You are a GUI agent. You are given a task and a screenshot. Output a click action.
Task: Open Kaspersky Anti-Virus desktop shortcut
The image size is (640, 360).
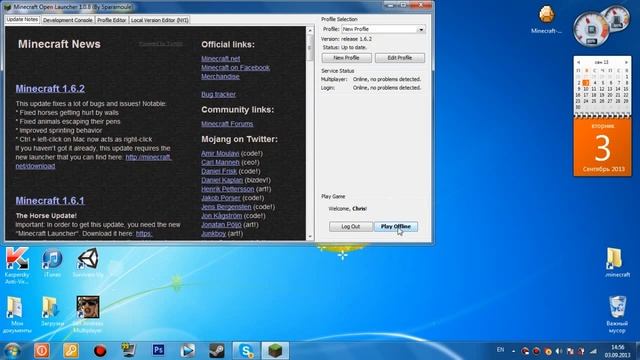[x=17, y=266]
